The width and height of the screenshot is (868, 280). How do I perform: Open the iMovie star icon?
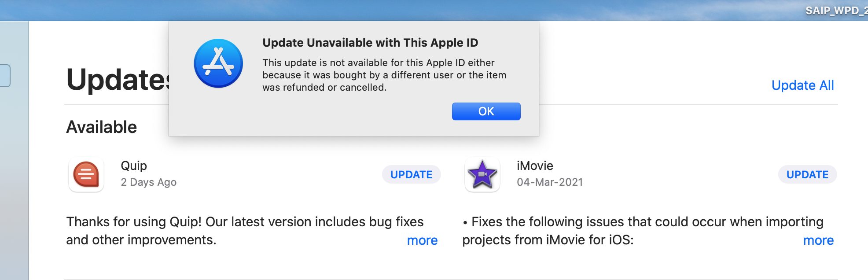coord(482,175)
